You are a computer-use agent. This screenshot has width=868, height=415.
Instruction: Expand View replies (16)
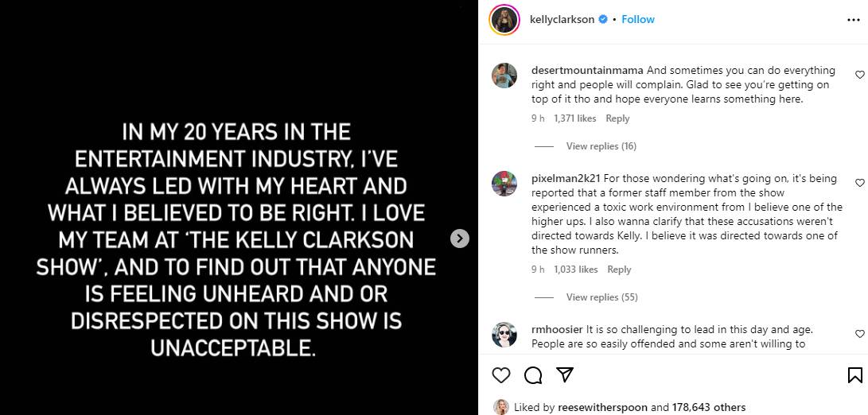coord(601,146)
